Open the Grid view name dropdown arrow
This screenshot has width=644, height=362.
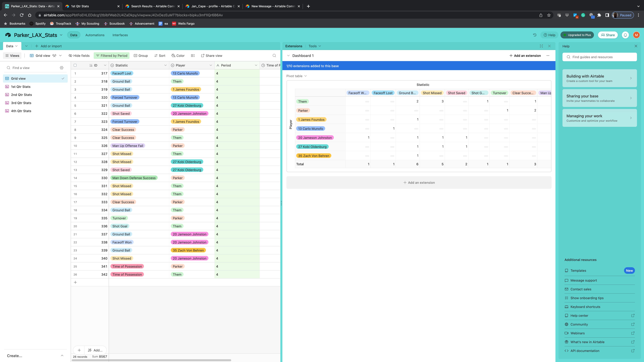(60, 56)
